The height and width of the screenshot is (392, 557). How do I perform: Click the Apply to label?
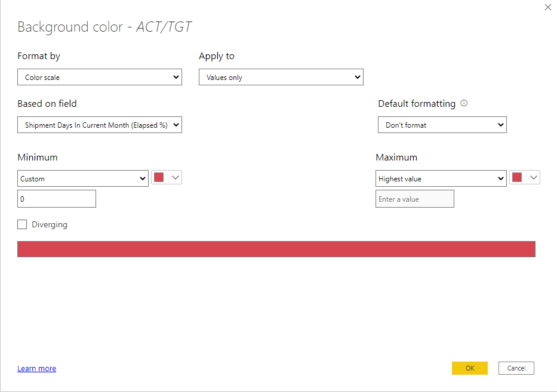tap(216, 55)
